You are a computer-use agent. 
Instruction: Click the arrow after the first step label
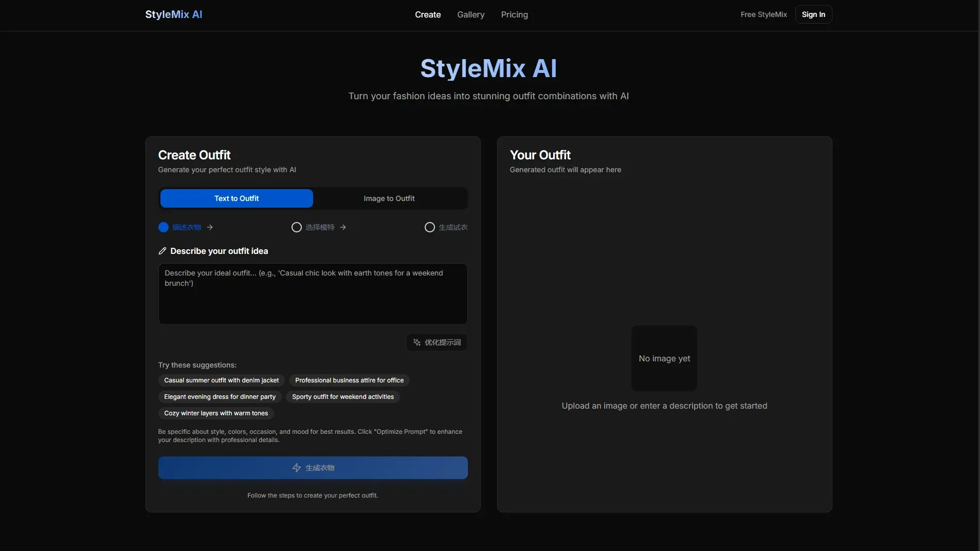point(210,227)
